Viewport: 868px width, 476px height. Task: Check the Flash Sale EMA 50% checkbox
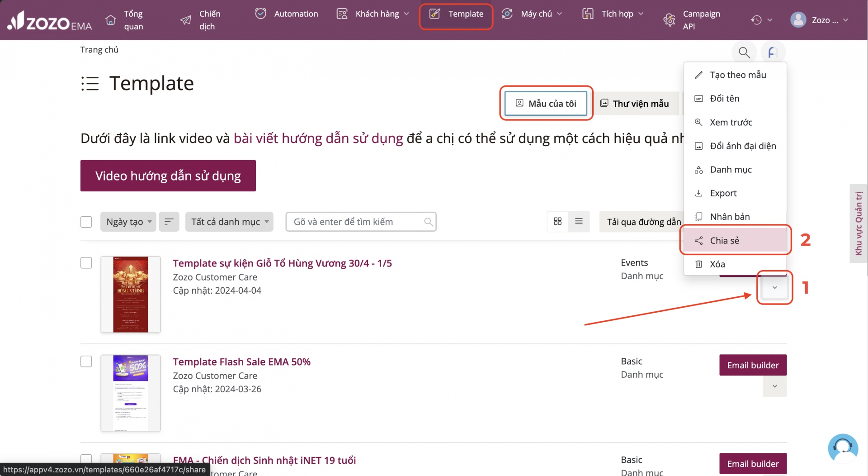pyautogui.click(x=86, y=362)
